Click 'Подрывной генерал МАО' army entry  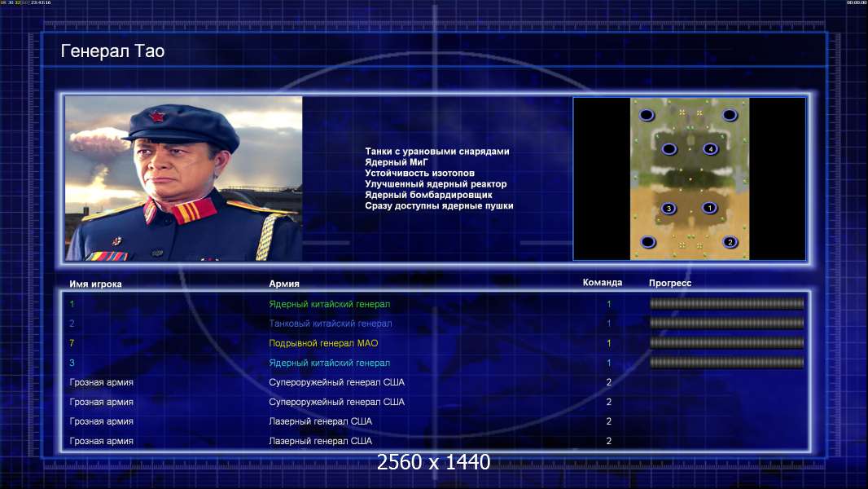tap(323, 343)
